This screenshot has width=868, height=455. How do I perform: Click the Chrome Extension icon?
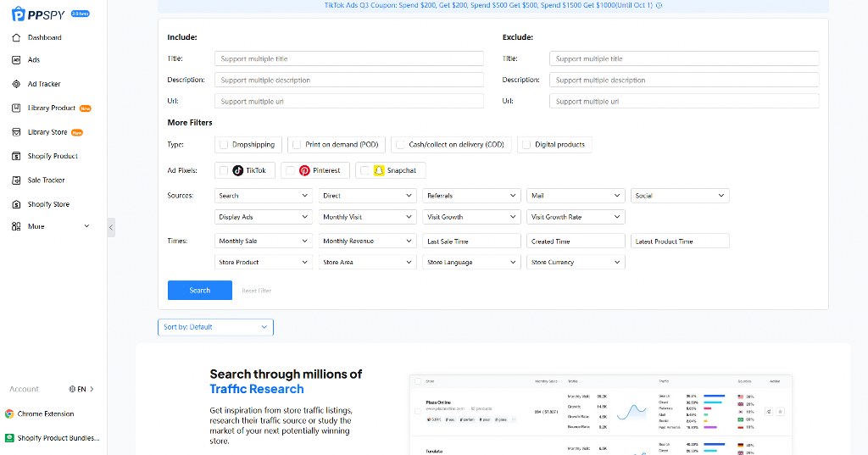click(9, 414)
